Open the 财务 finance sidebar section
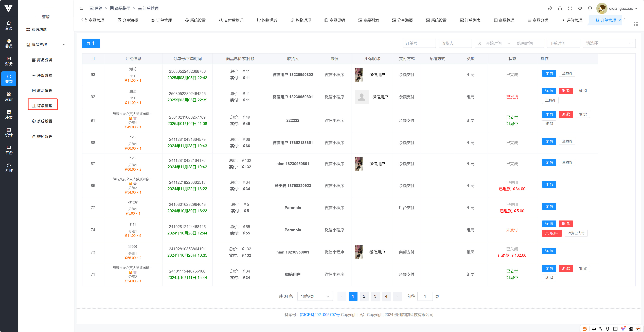This screenshot has height=332, width=644. click(x=9, y=61)
